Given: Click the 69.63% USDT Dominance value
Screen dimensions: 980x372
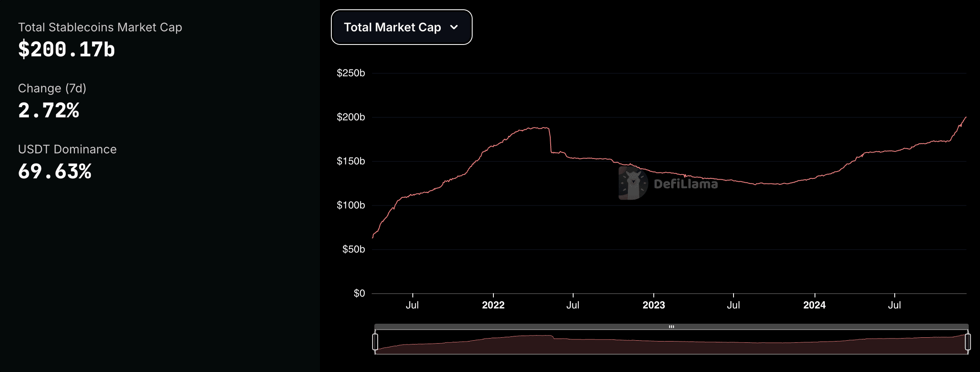Looking at the screenshot, I should coord(55,171).
